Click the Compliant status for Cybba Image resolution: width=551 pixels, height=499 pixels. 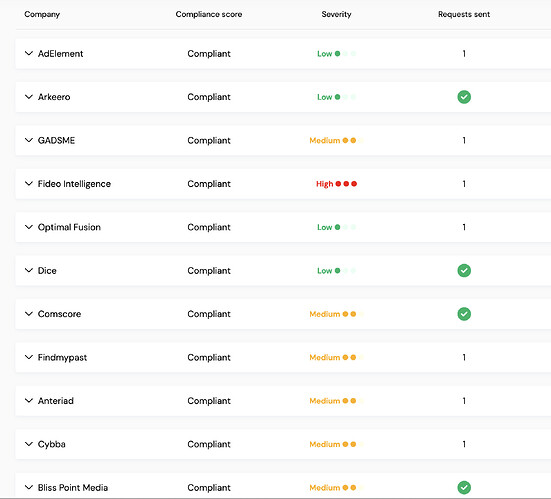[209, 444]
